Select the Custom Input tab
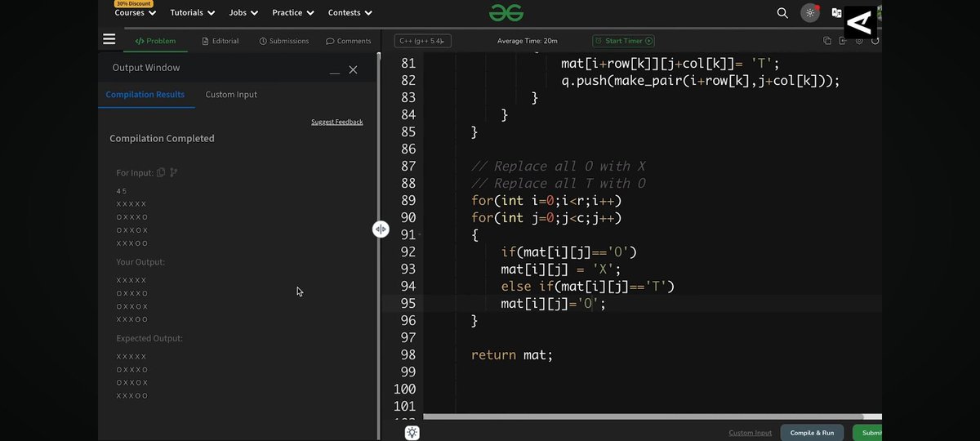Image resolution: width=980 pixels, height=441 pixels. [x=231, y=95]
